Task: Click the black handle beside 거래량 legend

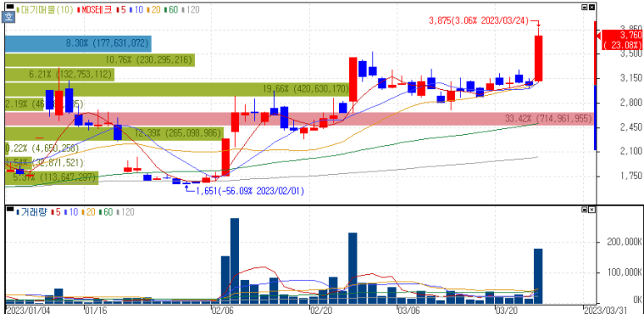Action: click(x=10, y=210)
